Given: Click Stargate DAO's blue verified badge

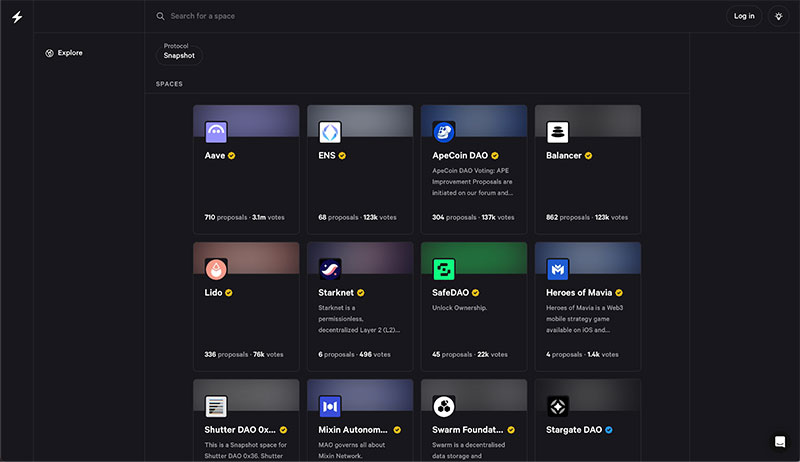Looking at the screenshot, I should click(x=609, y=430).
